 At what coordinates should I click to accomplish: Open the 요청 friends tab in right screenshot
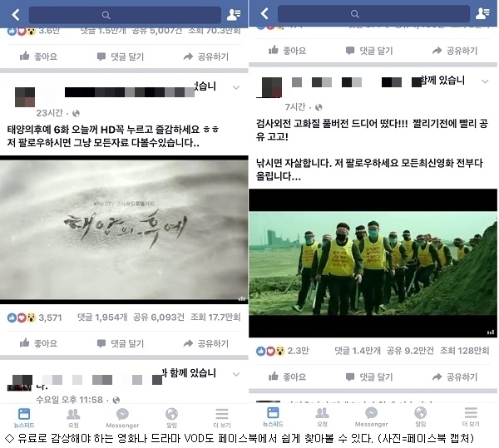pyautogui.click(x=322, y=417)
